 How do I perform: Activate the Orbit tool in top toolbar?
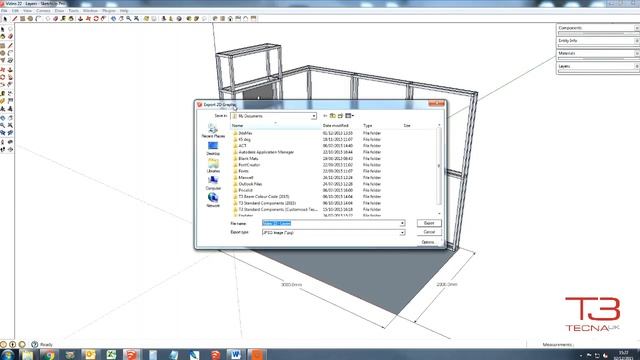coord(113,19)
